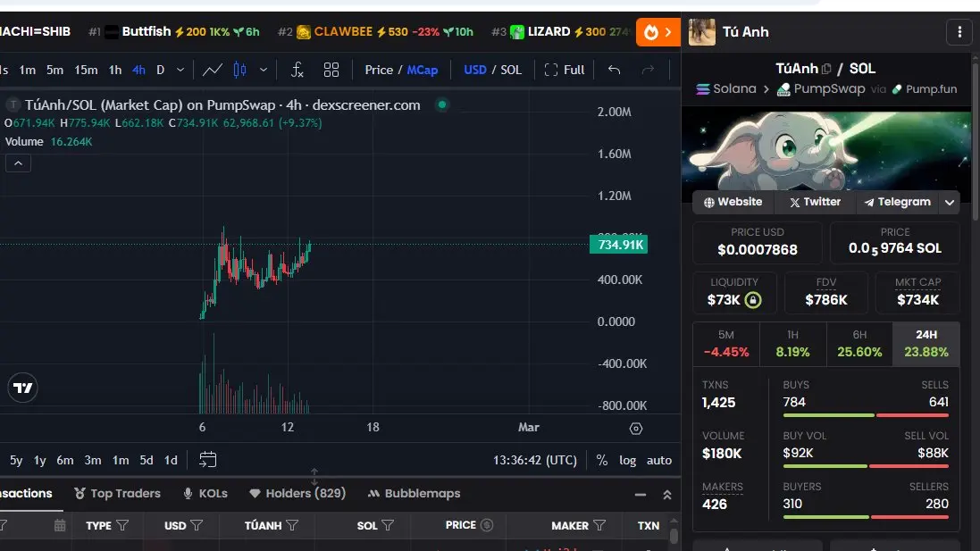Open the three-dot menu next to Tú Anh
This screenshot has height=551, width=980.
coord(960,32)
